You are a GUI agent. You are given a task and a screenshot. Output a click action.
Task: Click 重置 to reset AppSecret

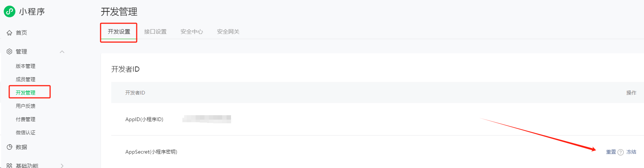pos(611,152)
